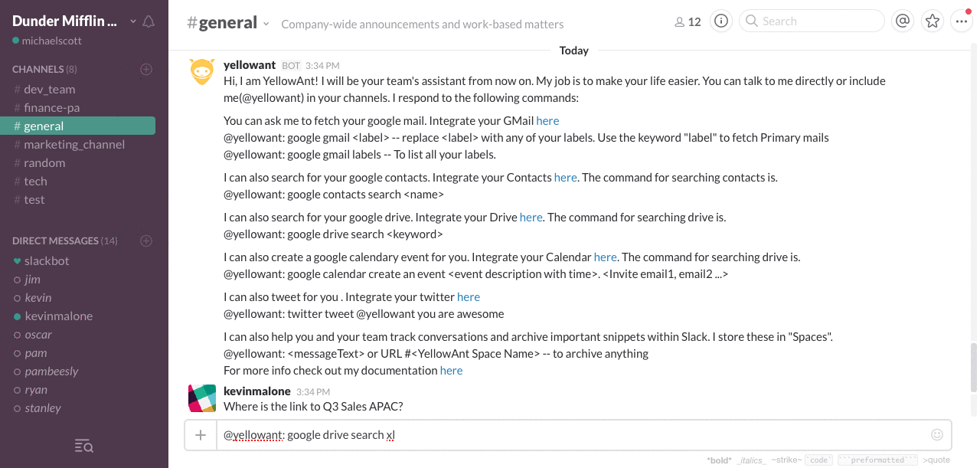Image resolution: width=980 pixels, height=468 pixels.
Task: Click the search box
Action: 812,21
